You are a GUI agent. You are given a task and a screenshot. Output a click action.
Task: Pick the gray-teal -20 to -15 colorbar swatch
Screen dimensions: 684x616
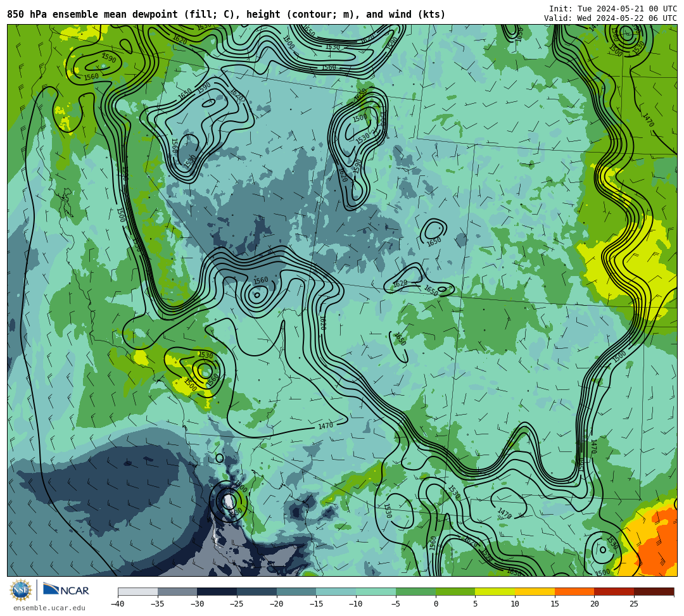pos(296,591)
